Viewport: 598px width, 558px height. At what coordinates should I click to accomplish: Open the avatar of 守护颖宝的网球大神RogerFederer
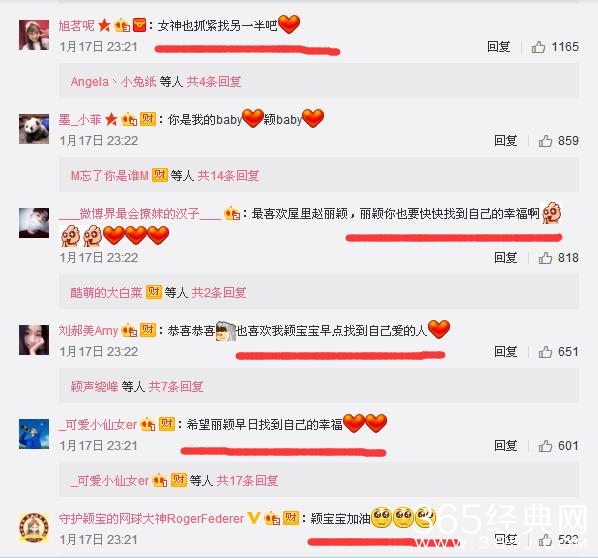pos(34,528)
